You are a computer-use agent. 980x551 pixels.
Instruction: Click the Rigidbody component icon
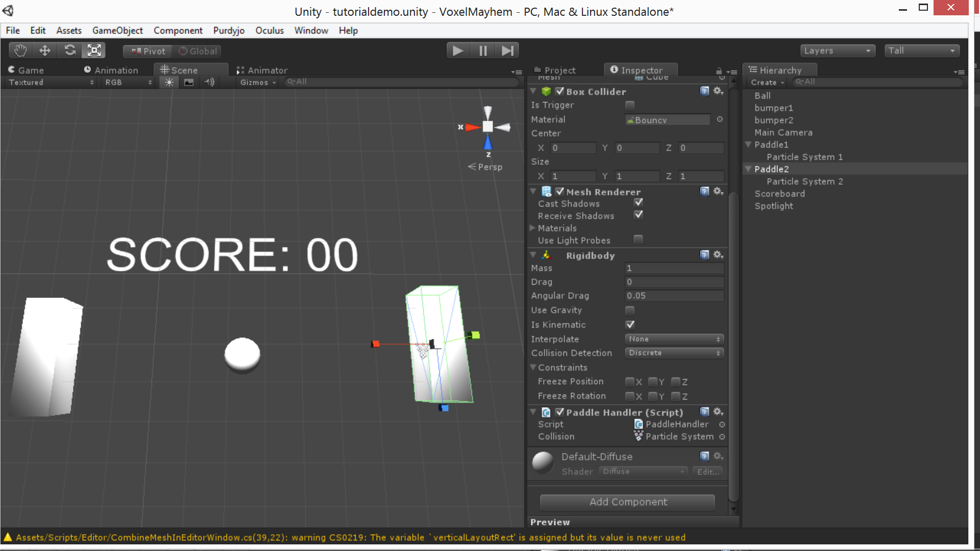click(x=547, y=254)
